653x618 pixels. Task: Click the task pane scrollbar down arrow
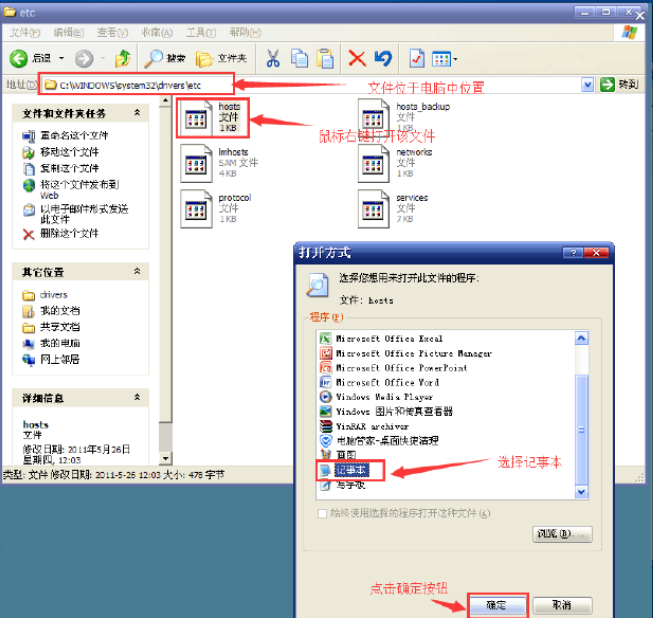click(x=165, y=459)
